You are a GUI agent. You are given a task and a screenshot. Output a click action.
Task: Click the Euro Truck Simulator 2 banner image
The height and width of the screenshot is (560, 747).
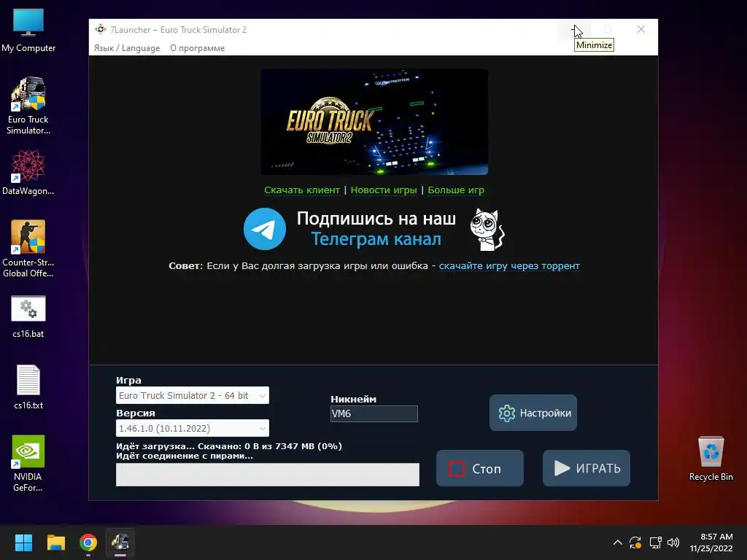[374, 122]
